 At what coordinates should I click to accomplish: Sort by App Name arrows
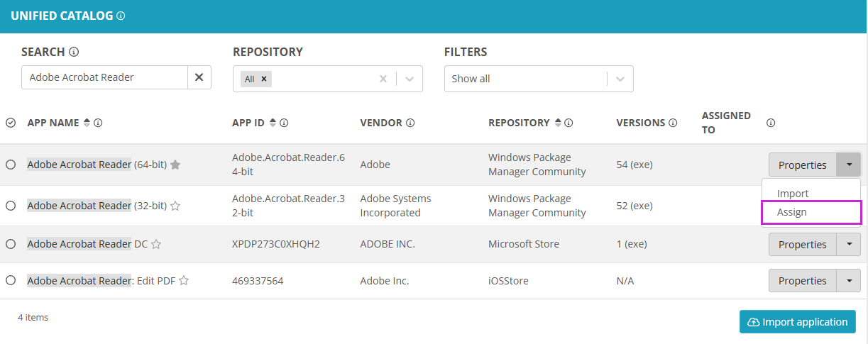(x=87, y=123)
